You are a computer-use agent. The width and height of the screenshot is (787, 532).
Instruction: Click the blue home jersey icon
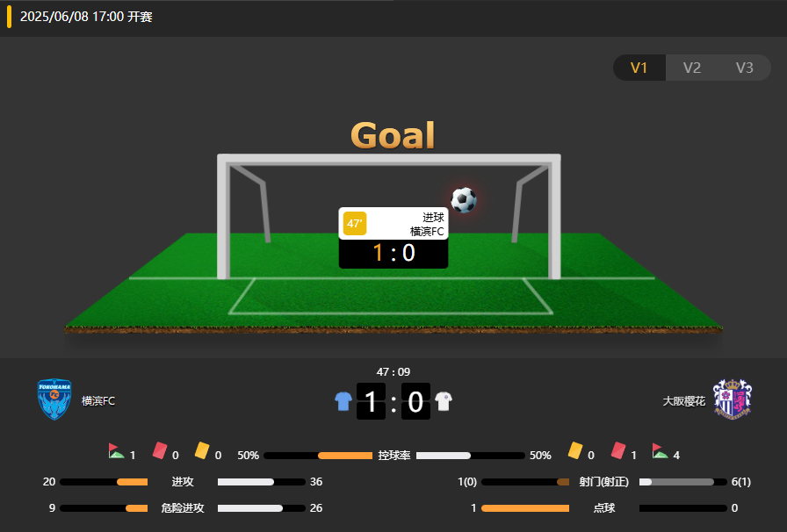(x=343, y=401)
